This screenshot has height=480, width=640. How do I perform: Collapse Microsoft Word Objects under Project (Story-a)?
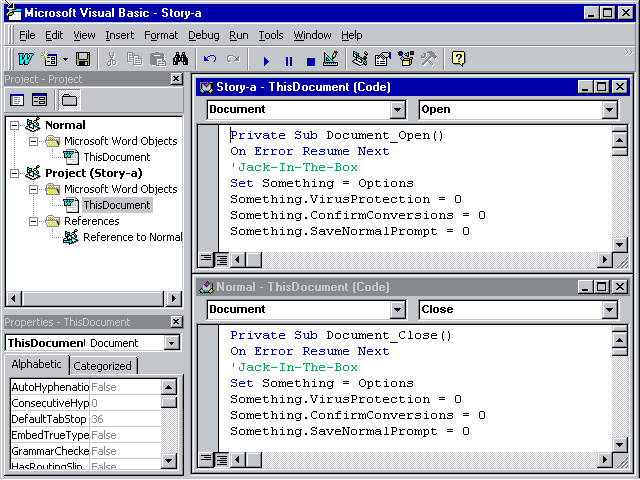click(33, 189)
